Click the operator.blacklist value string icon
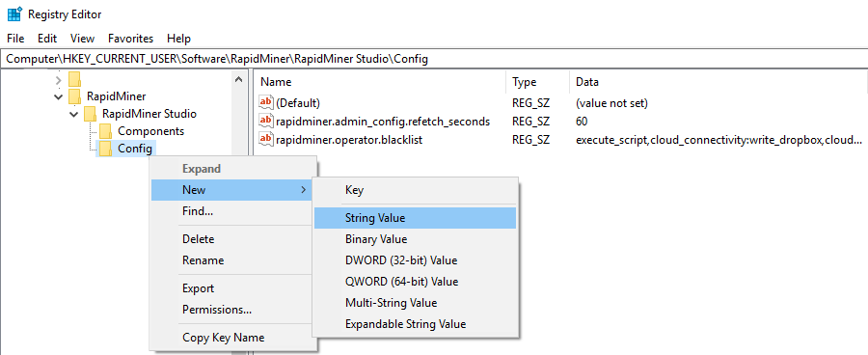The image size is (868, 355). click(x=267, y=140)
